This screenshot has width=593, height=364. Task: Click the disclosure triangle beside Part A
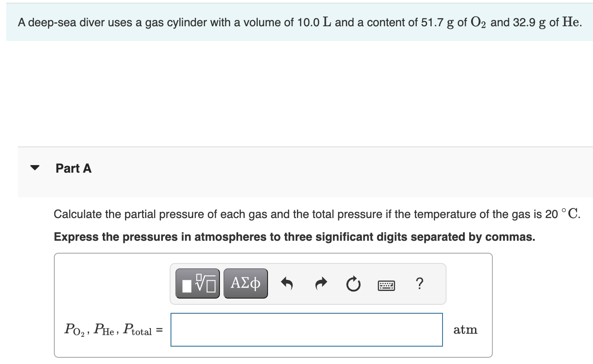[36, 168]
